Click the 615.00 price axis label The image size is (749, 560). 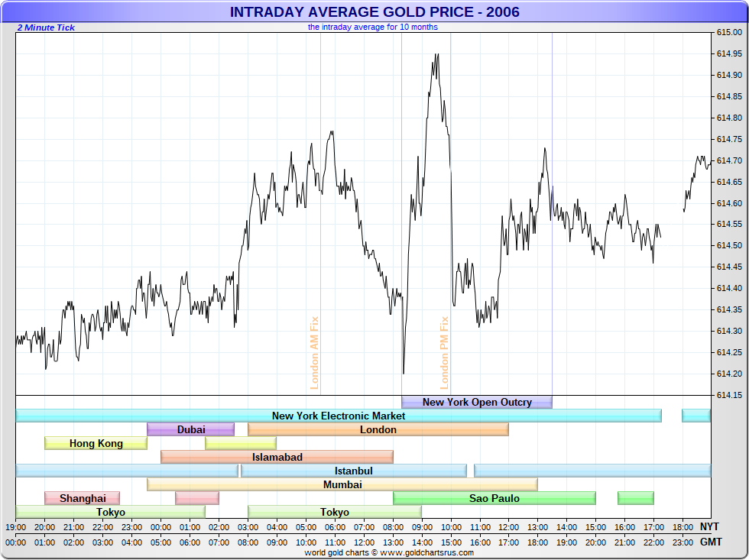coord(728,32)
